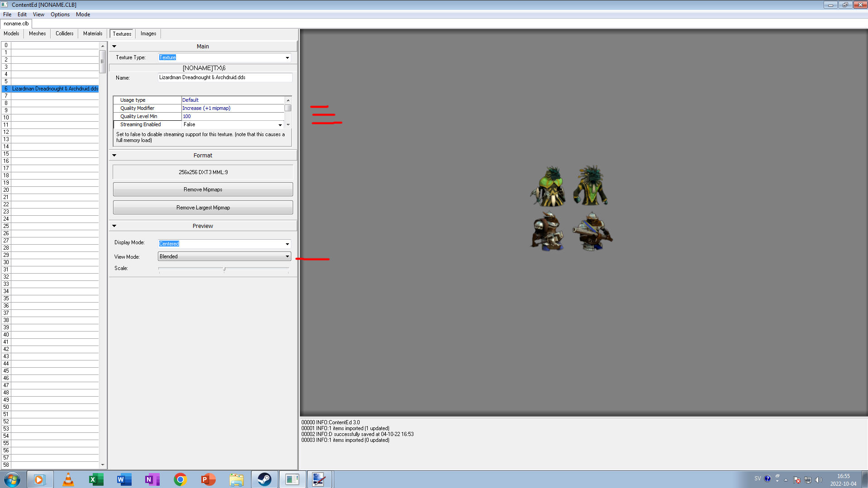Click the taskbar clock showing 16:55
The image size is (868, 488).
843,480
